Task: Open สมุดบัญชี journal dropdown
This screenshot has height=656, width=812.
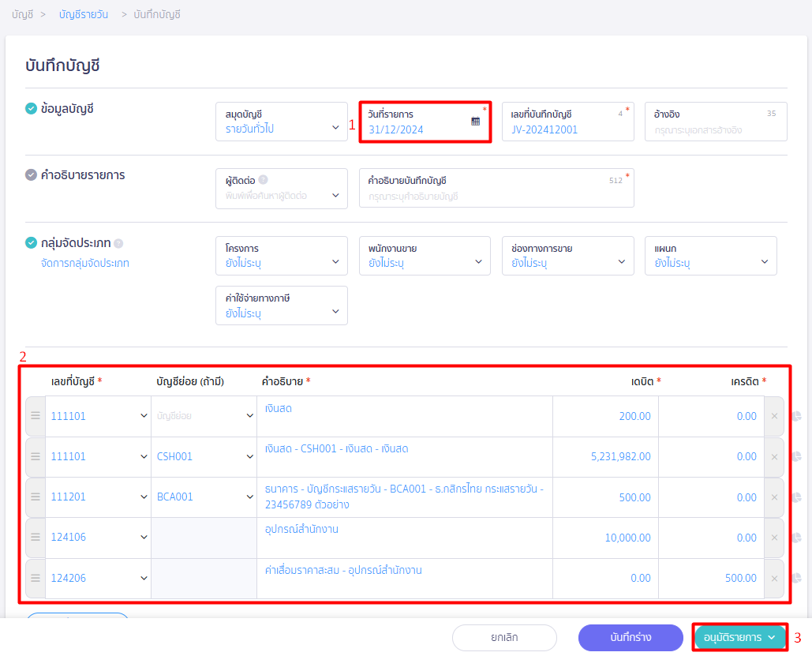Action: [x=281, y=122]
